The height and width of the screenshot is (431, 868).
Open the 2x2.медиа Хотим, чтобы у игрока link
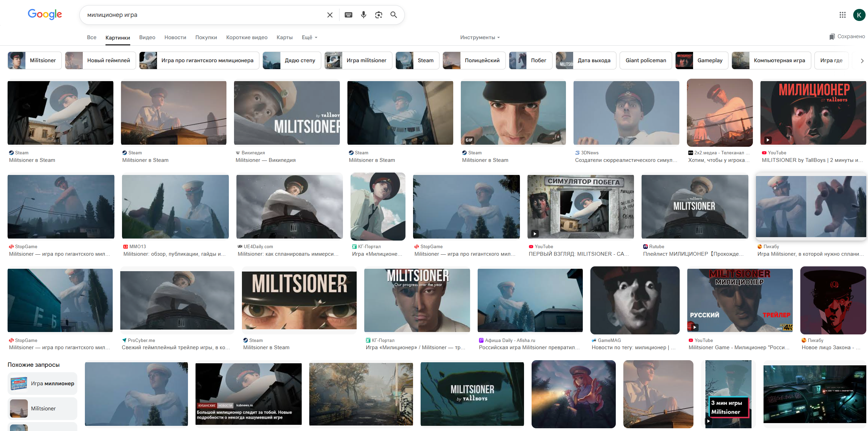click(719, 160)
